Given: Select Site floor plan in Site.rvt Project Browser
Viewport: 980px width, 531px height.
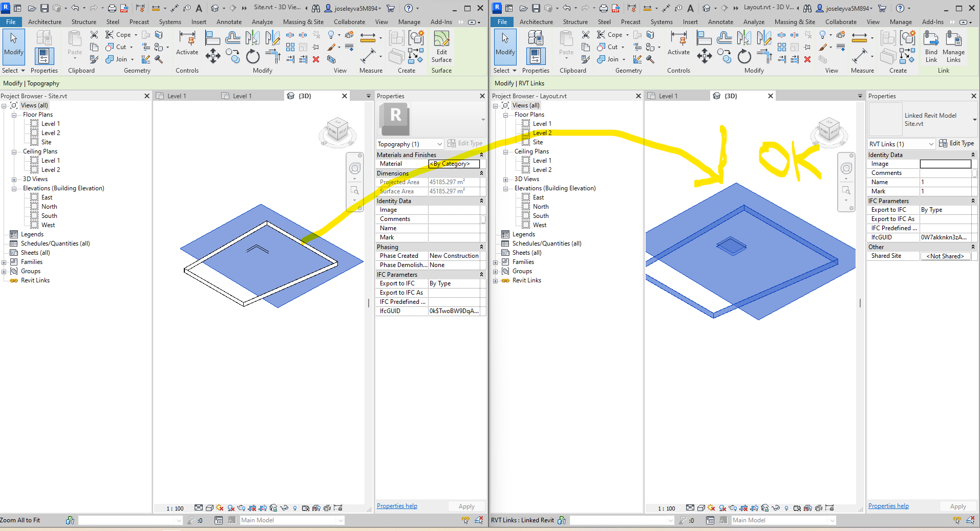Looking at the screenshot, I should point(46,142).
